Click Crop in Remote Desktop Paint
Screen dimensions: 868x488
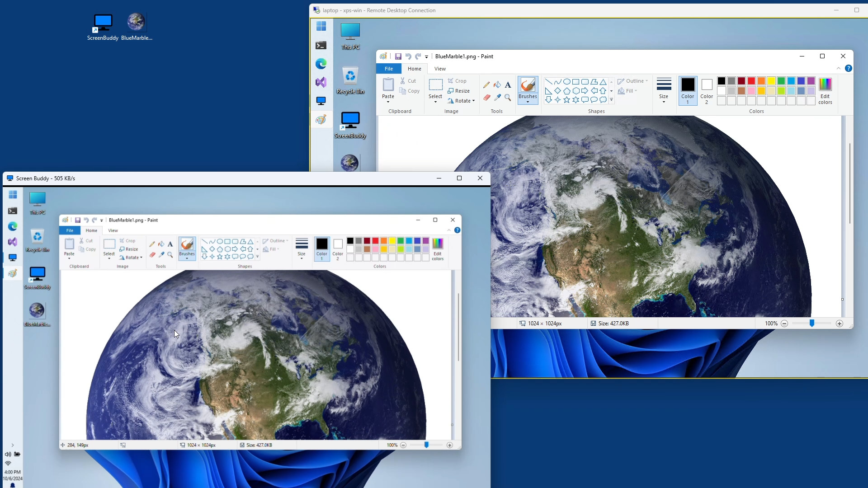(x=457, y=81)
